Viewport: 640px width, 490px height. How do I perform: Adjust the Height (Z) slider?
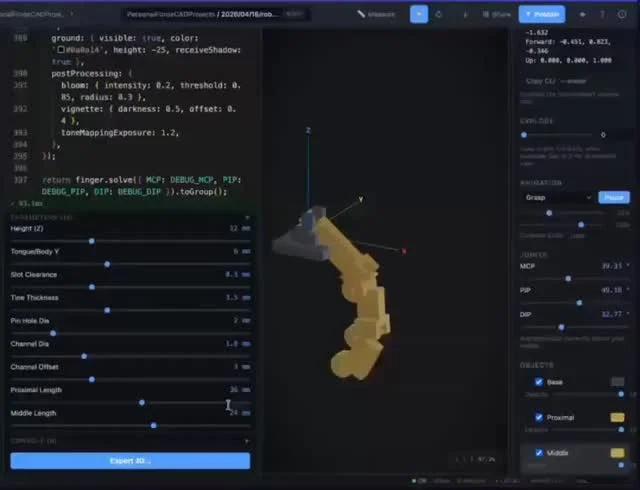pos(130,241)
